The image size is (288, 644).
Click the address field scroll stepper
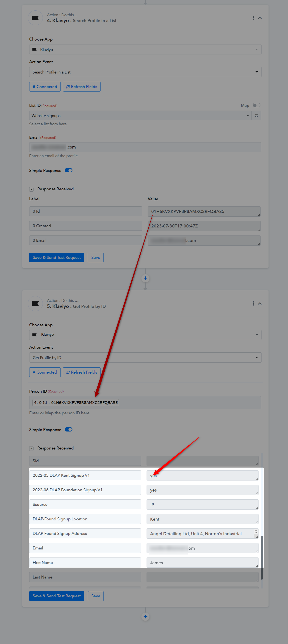coord(256,531)
